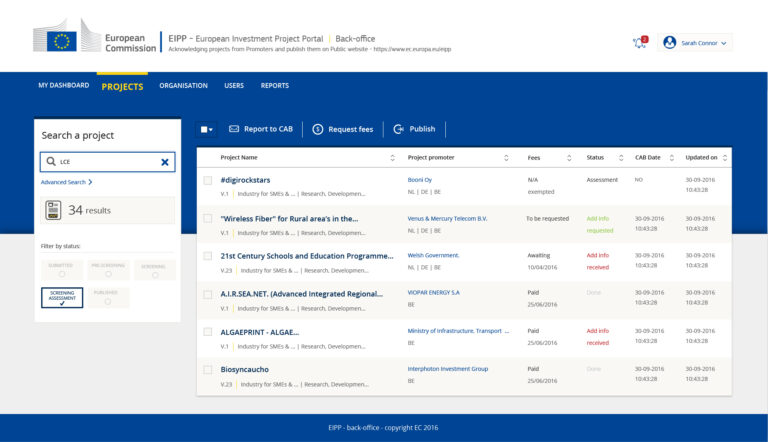Click the search magnifier icon

[51, 161]
